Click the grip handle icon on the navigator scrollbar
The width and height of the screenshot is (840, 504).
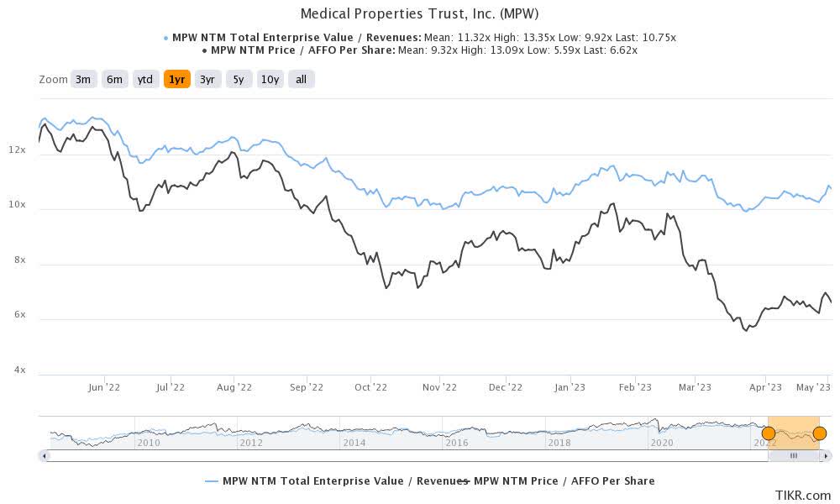click(x=794, y=455)
